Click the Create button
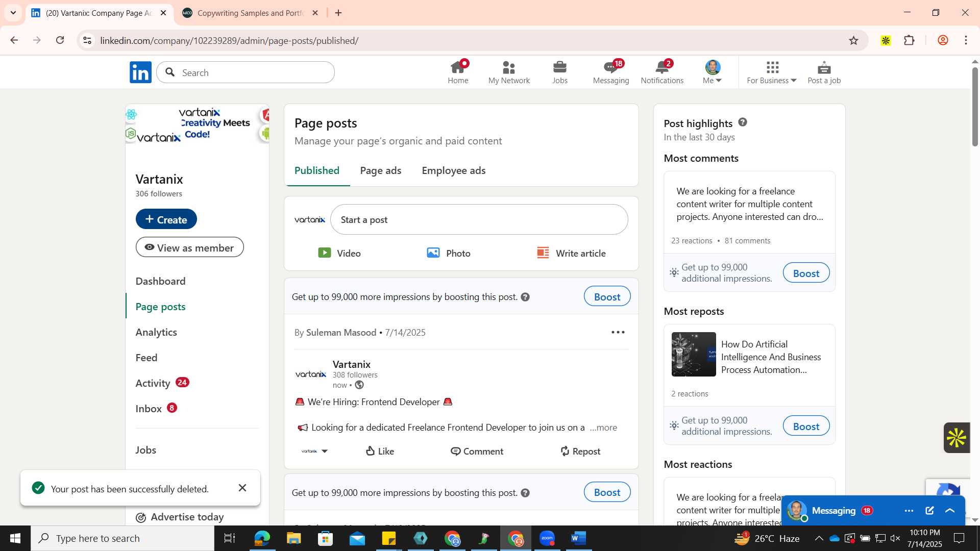 click(x=166, y=219)
